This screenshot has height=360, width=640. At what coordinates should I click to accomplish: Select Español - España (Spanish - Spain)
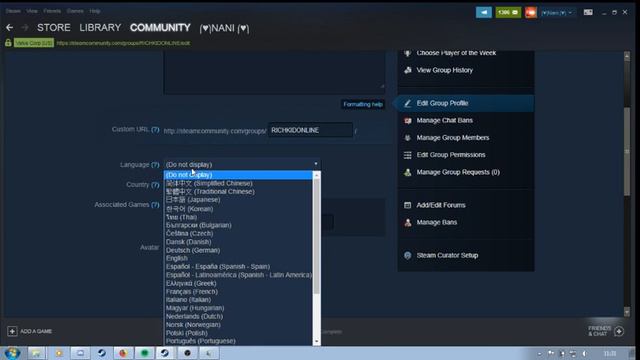tap(238, 267)
